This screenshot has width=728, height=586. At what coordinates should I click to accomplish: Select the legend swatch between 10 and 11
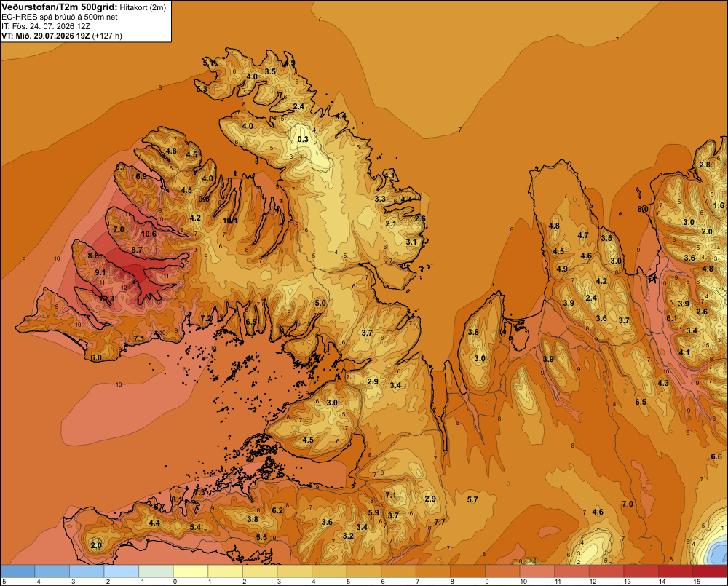point(537,571)
